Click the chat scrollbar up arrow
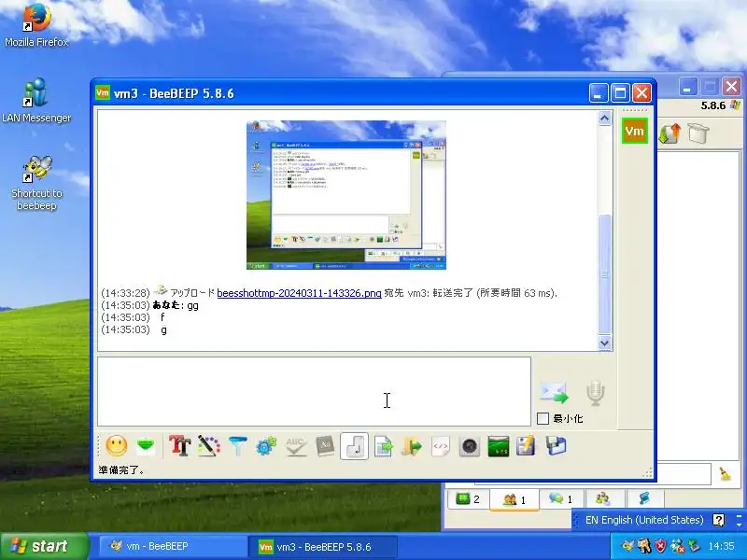Screen dimensions: 747x560 click(604, 119)
